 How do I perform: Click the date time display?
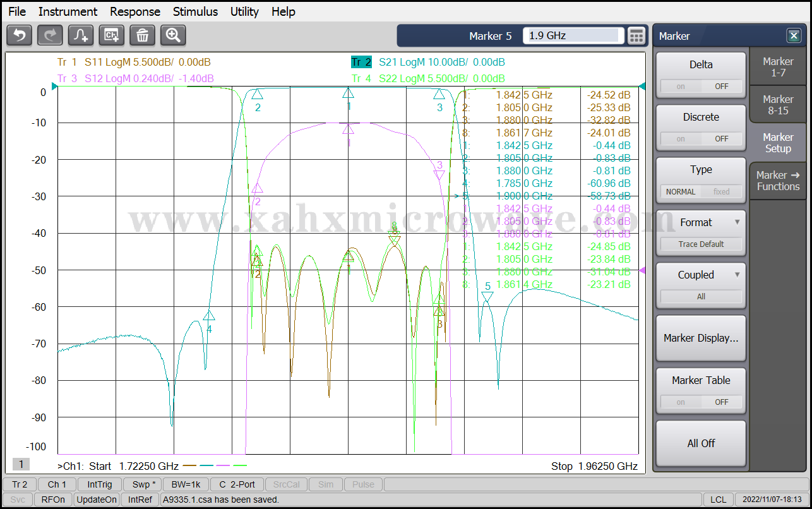[x=772, y=500]
